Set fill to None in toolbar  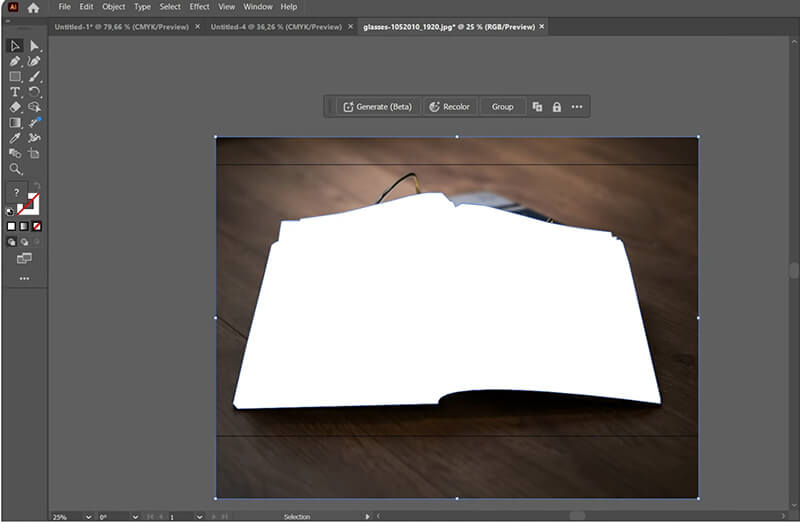click(x=37, y=227)
